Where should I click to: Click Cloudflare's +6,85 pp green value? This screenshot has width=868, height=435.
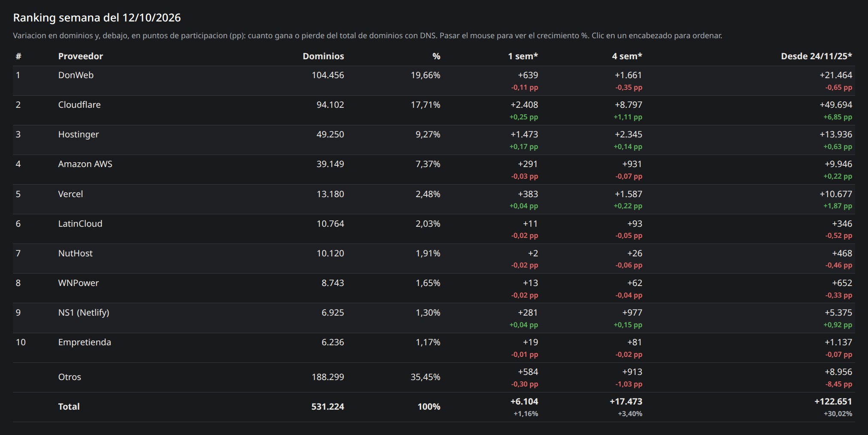838,117
